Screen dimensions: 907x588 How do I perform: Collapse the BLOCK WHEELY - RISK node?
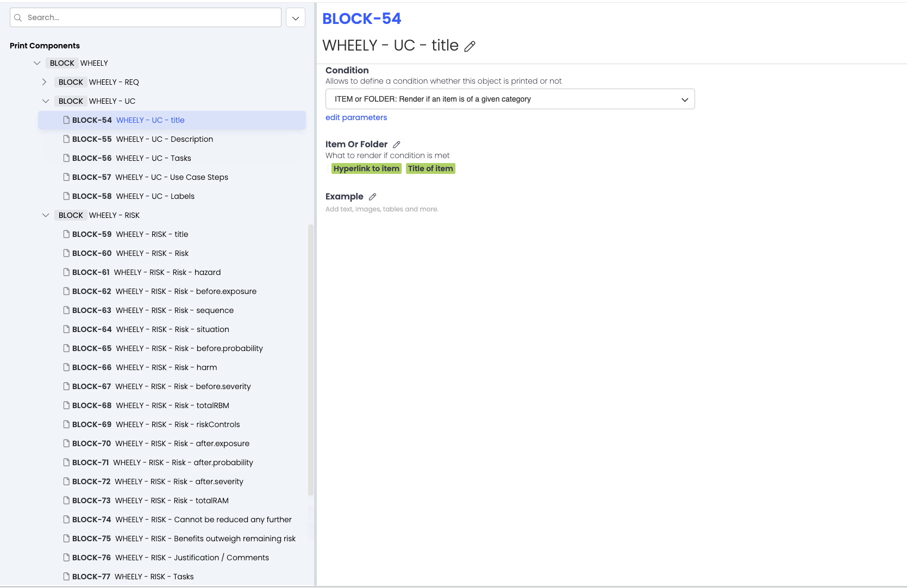click(x=46, y=215)
